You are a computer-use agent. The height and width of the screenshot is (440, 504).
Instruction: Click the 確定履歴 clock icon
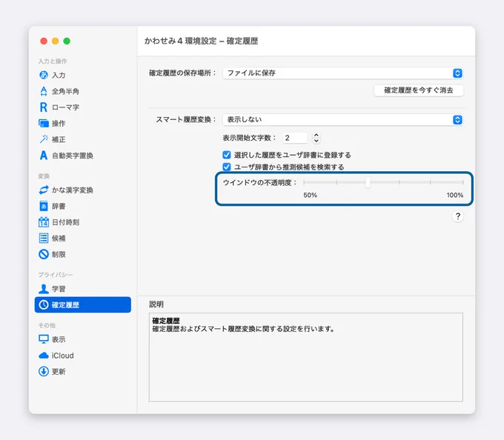44,304
